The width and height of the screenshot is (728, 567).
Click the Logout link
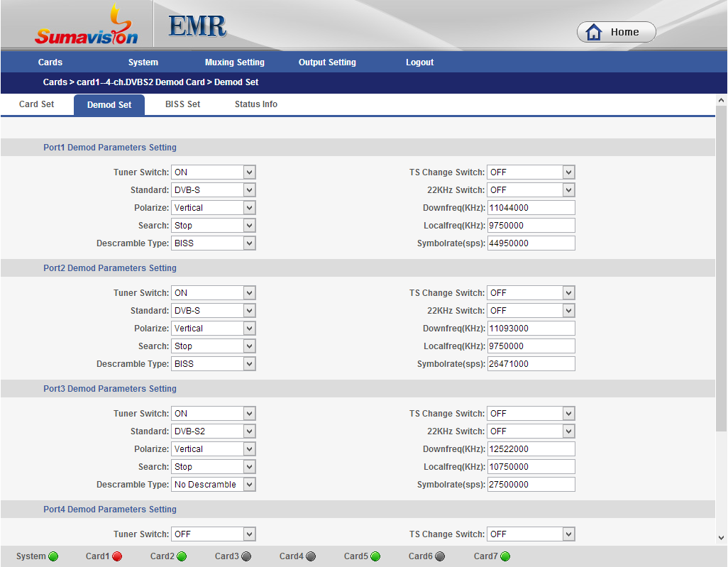pos(419,62)
